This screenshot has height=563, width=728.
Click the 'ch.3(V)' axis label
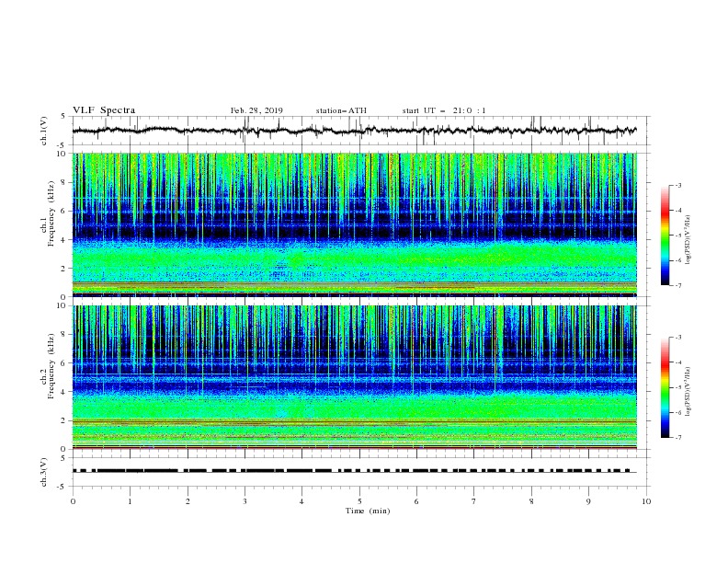44,472
